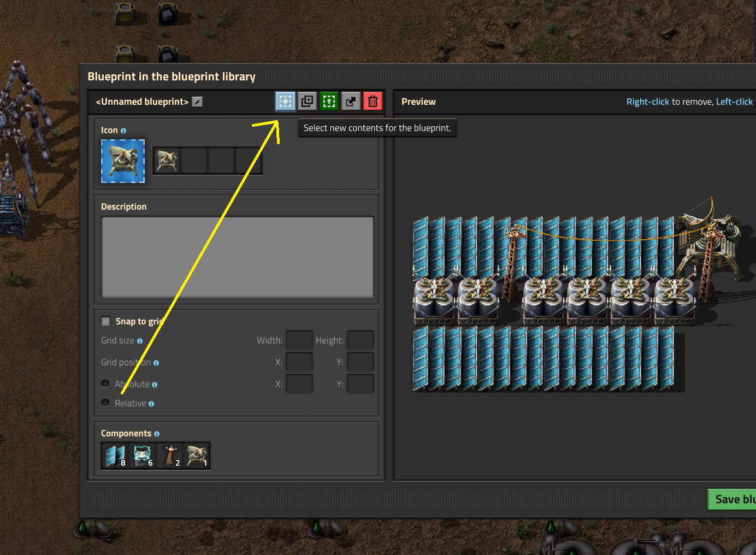Click the "Blueprint in the blueprint library" title
Screen dimensions: 756x555
172,76
